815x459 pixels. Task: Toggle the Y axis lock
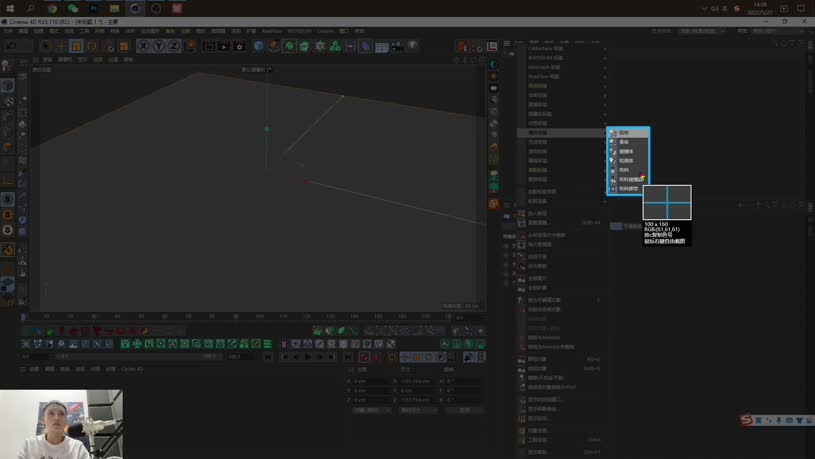click(158, 46)
